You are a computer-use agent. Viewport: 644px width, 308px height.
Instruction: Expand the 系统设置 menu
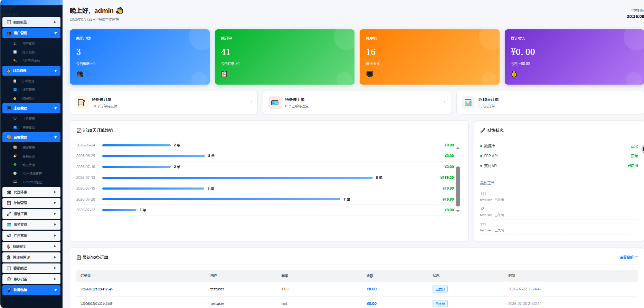pos(31,279)
